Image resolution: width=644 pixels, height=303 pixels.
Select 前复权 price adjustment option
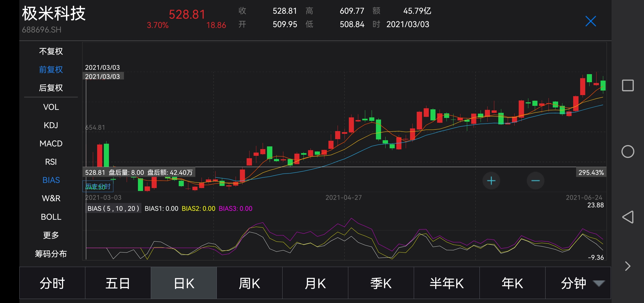(51, 70)
